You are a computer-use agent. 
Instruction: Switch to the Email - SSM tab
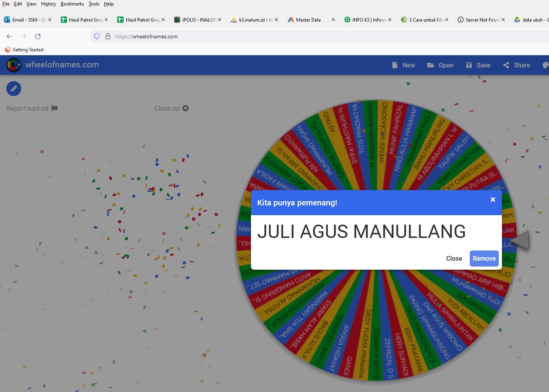click(25, 20)
